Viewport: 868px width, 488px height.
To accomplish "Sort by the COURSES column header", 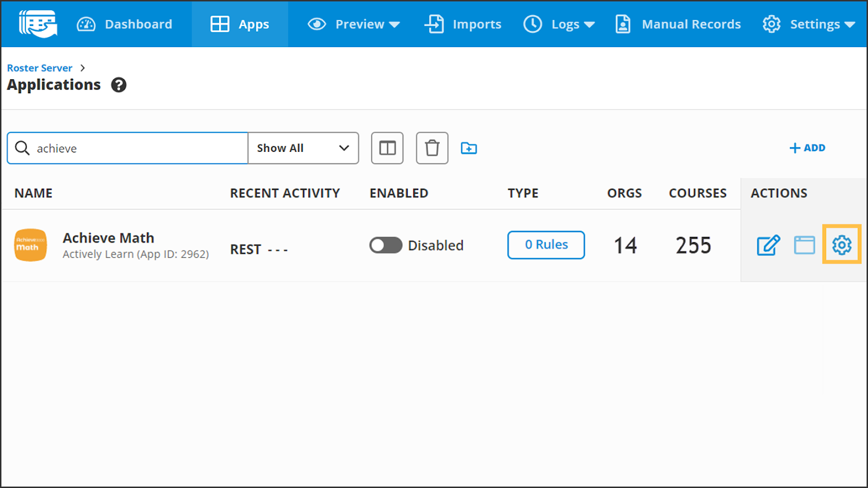I will tap(698, 194).
